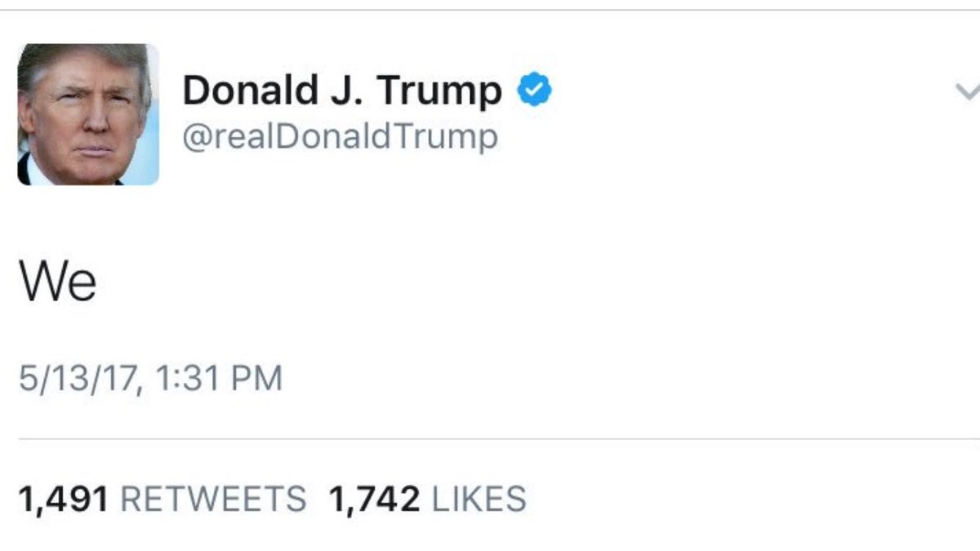Open the profile photo avatar
The image size is (980, 551).
(88, 114)
